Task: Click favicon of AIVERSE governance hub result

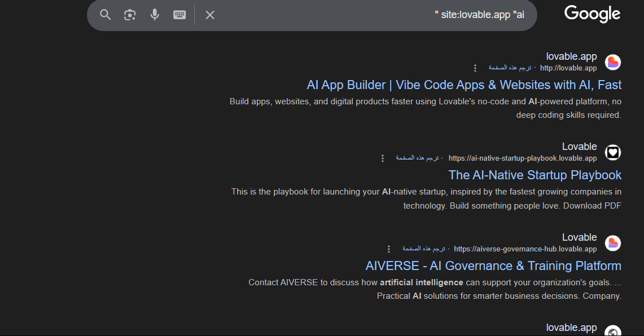Action: click(x=613, y=244)
